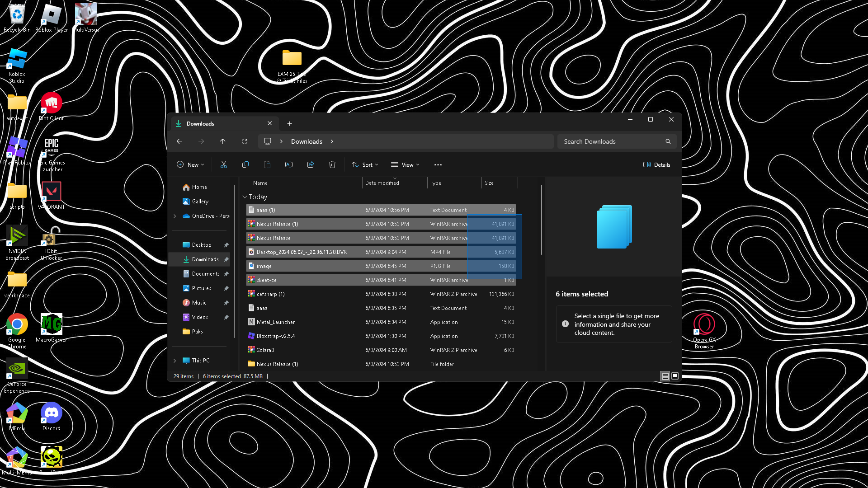Expand This PC in navigation pane
The image size is (868, 488).
click(x=175, y=361)
